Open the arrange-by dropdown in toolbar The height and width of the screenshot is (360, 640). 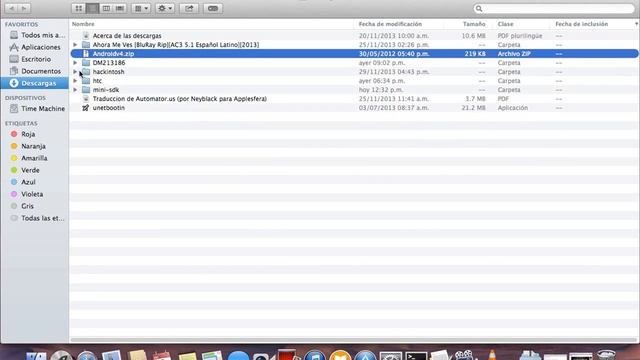pos(141,8)
